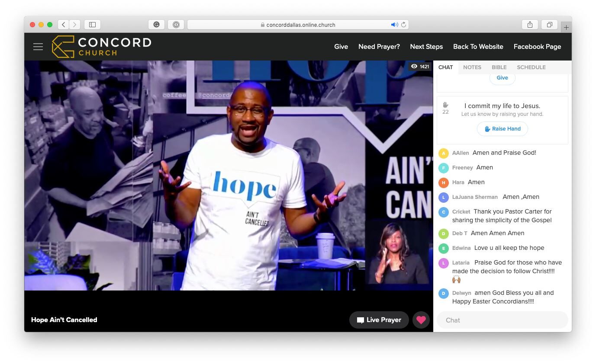Click the Need Prayer? link
The image size is (596, 364).
click(379, 47)
